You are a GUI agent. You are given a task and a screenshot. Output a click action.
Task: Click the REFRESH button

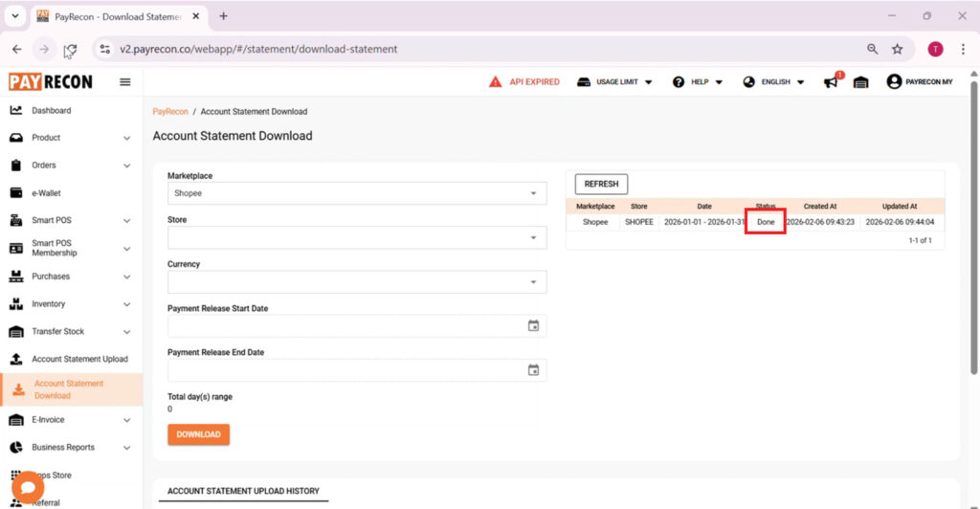601,185
